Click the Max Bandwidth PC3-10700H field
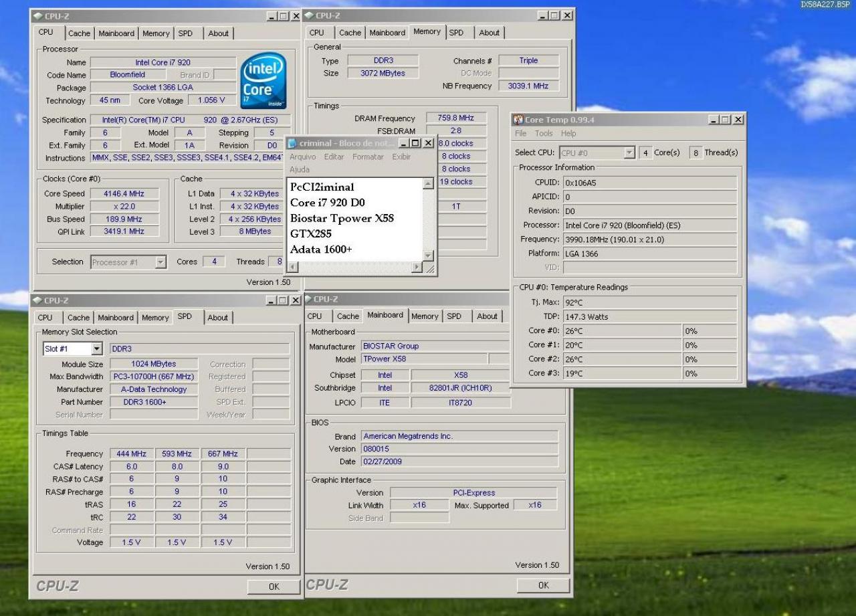 (x=154, y=377)
